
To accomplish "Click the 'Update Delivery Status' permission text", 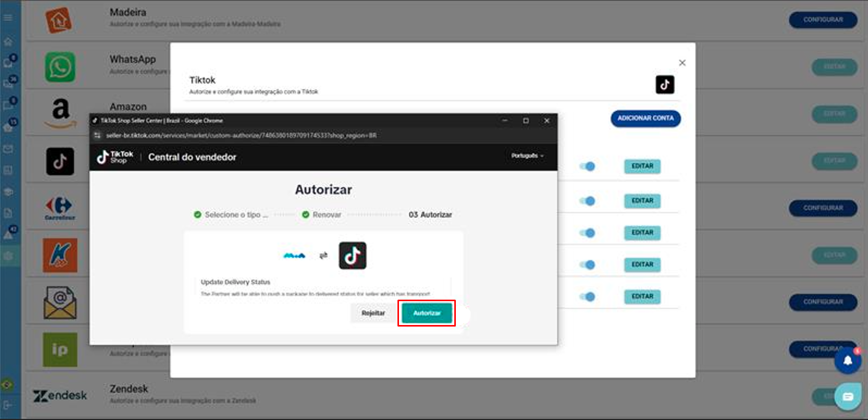I will pos(236,282).
